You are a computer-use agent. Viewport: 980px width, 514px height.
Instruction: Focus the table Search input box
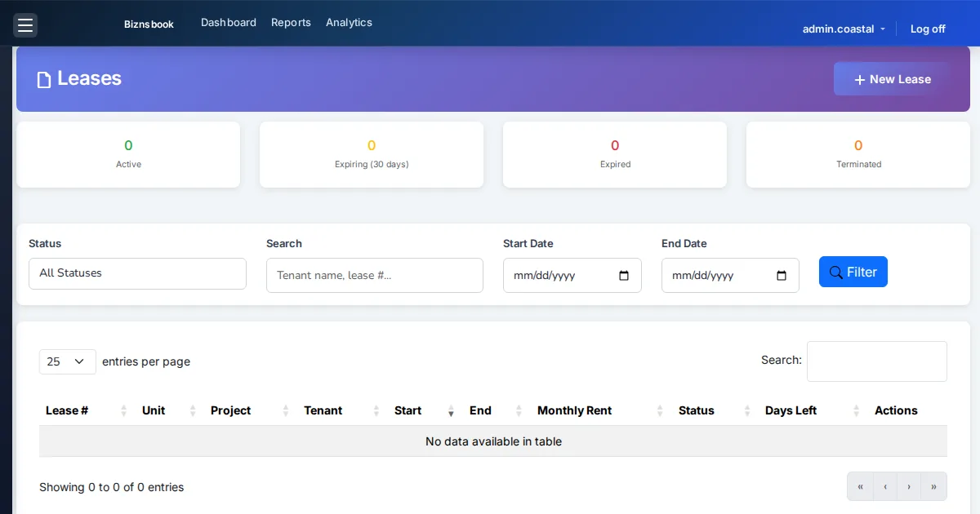point(877,361)
